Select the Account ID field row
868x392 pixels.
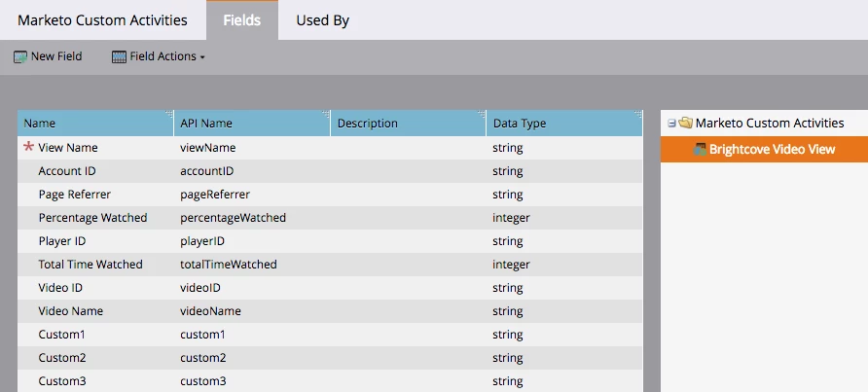pos(330,171)
